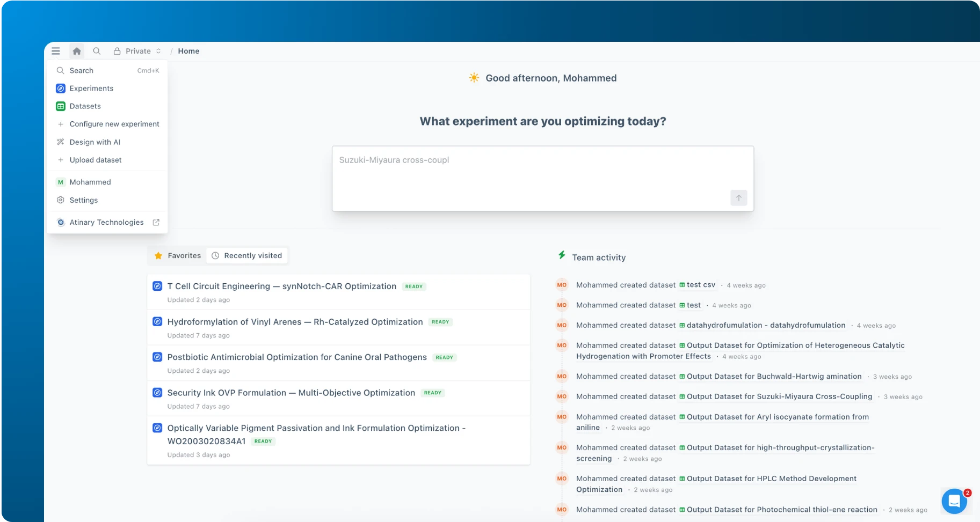The image size is (980, 522).
Task: Click the magnifier icon in top bar
Action: 97,51
